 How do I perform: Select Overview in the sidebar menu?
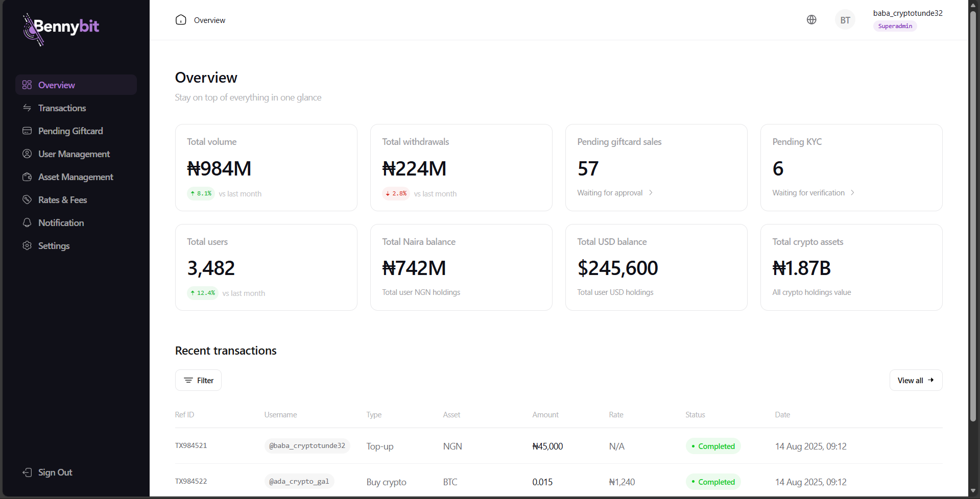coord(56,85)
